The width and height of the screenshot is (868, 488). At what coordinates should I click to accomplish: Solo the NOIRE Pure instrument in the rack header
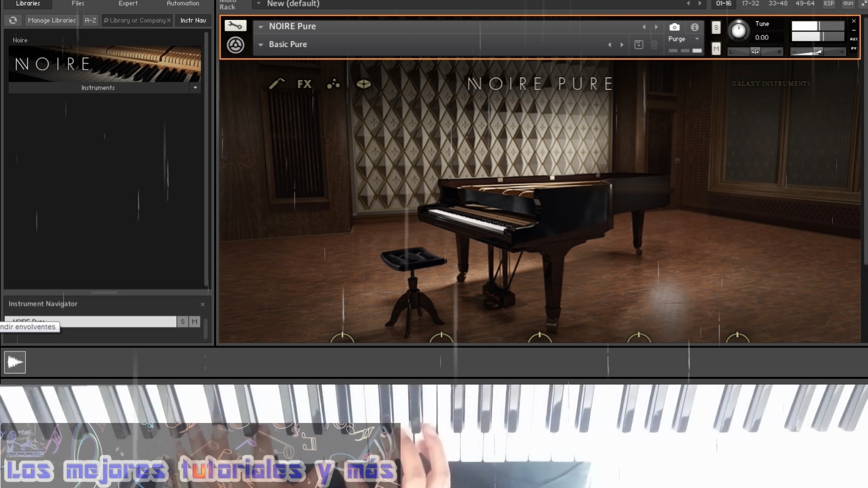click(716, 28)
